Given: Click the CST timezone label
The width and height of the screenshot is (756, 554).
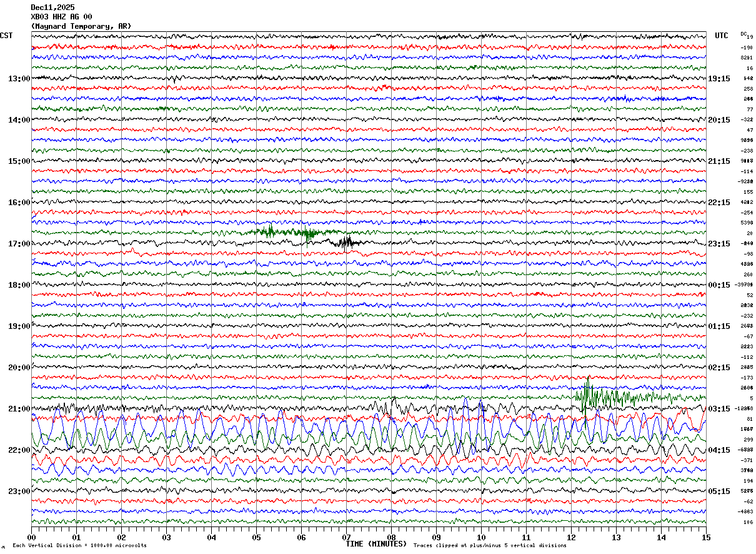Looking at the screenshot, I should pyautogui.click(x=6, y=36).
